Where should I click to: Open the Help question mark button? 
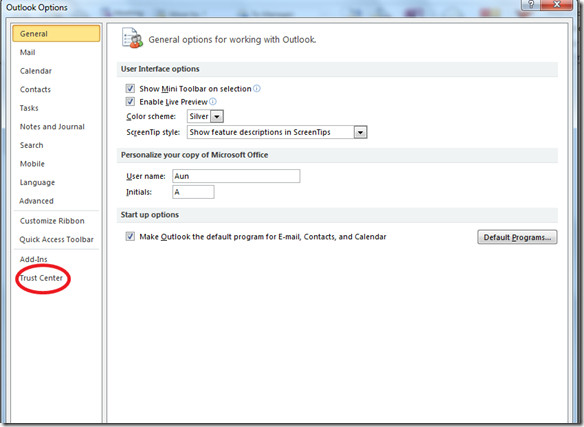(531, 4)
